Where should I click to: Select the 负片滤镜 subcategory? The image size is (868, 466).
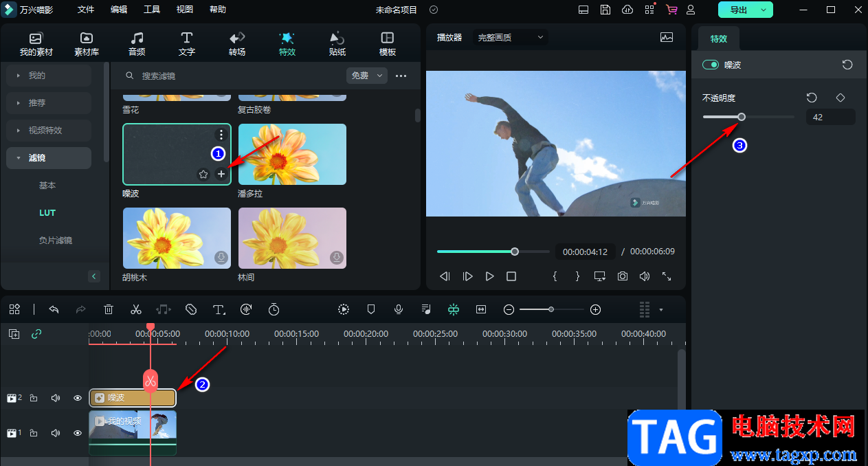[56, 241]
